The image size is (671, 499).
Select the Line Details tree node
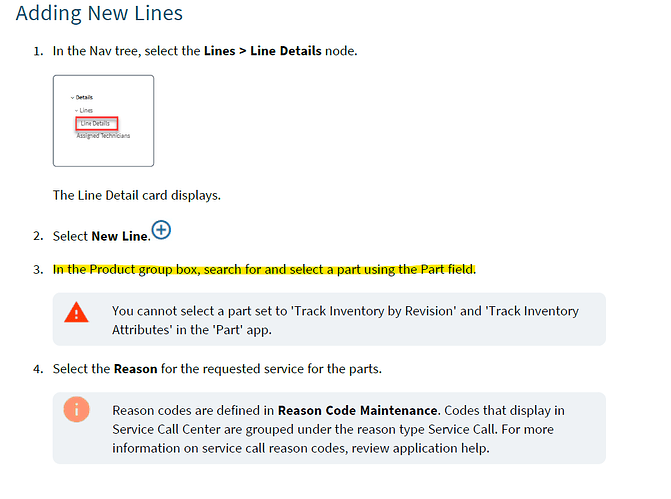point(96,123)
